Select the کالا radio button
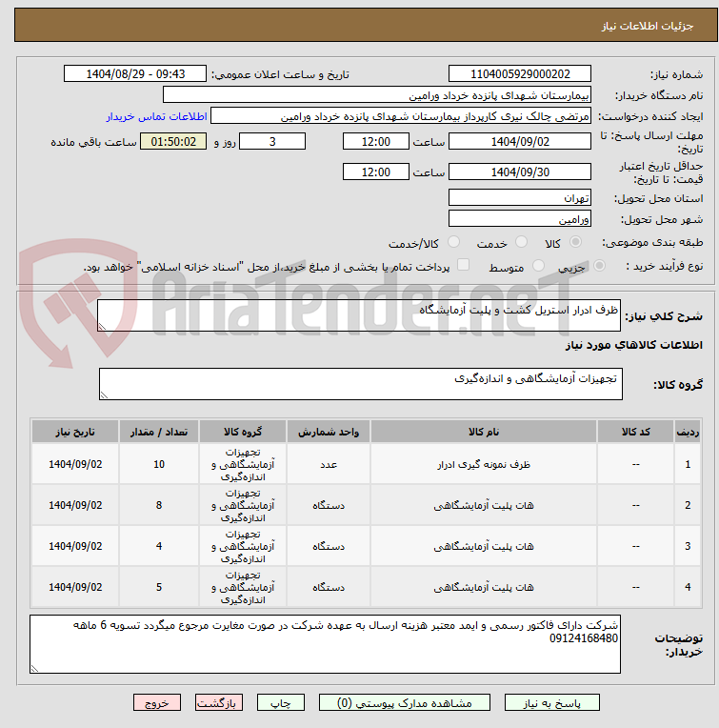 575,242
